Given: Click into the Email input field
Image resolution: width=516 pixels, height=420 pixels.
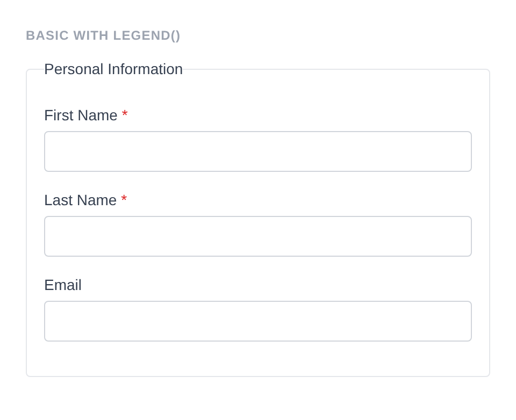Looking at the screenshot, I should pyautogui.click(x=258, y=321).
